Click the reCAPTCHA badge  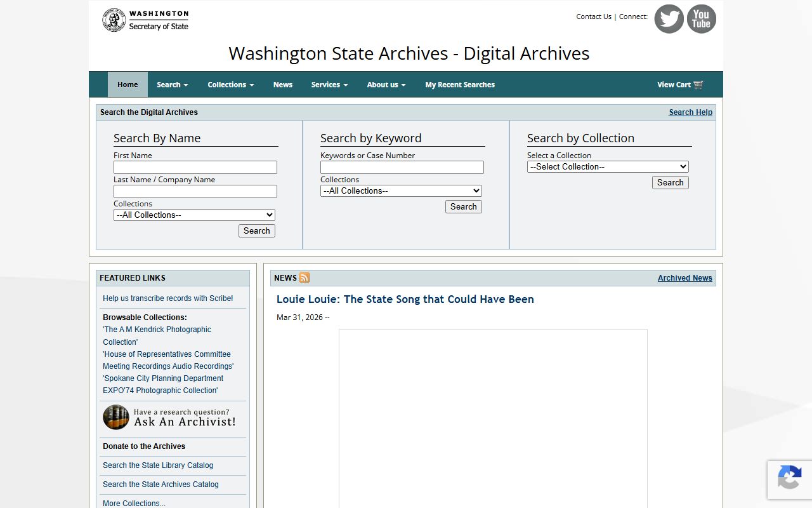coord(789,479)
